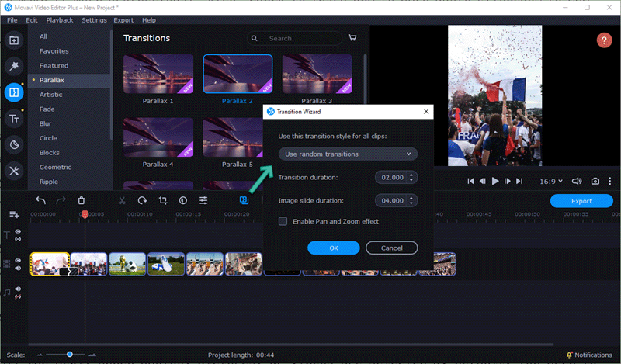Viewport: 621px width, 364px height.
Task: Open Clip properties sliders icon
Action: click(x=203, y=200)
